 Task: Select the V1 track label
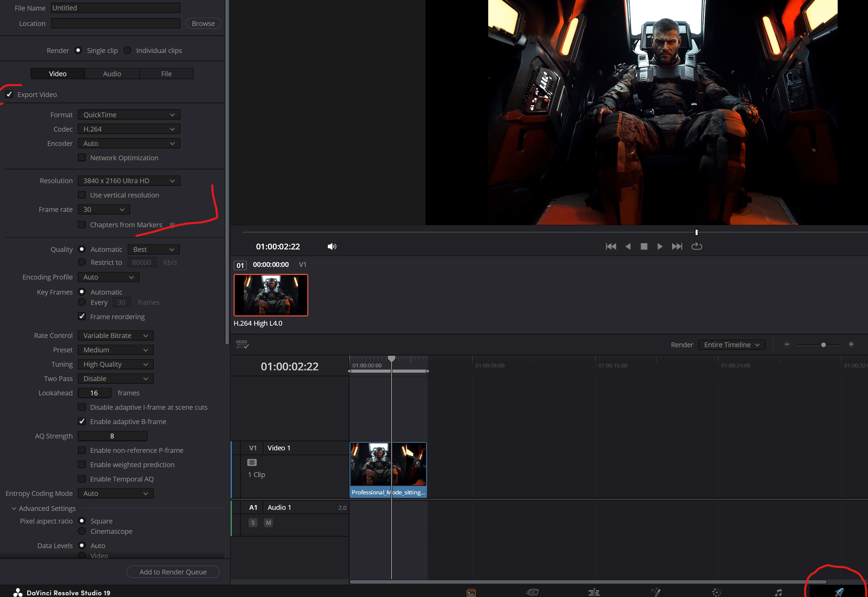pyautogui.click(x=253, y=448)
